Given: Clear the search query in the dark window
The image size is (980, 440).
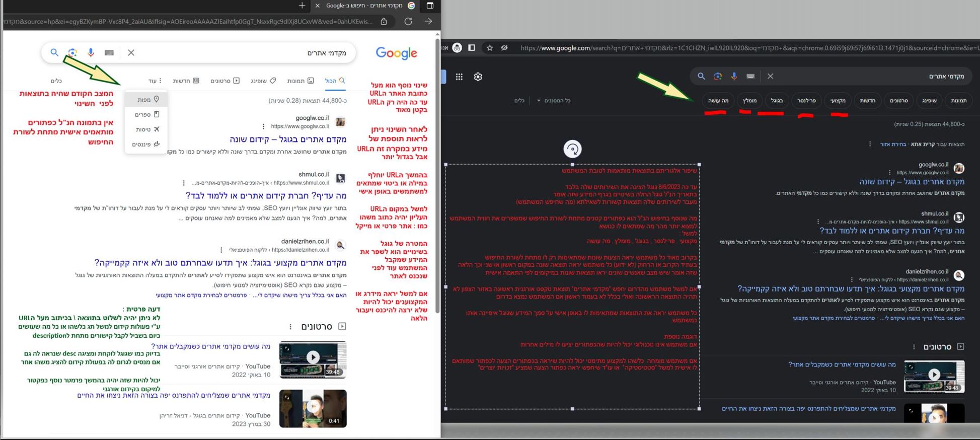Looking at the screenshot, I should (770, 76).
